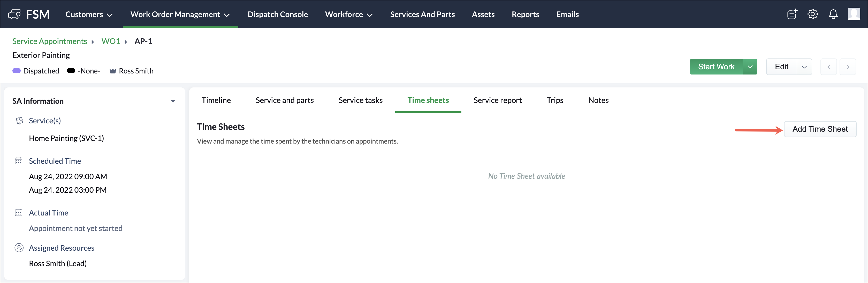
Task: Open the Edit dropdown arrow
Action: click(804, 67)
